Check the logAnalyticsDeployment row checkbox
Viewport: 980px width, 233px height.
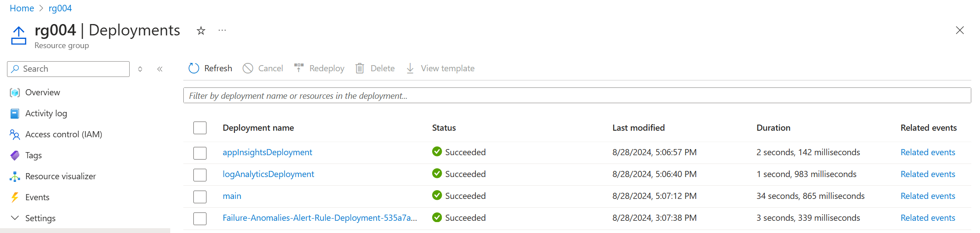(200, 175)
